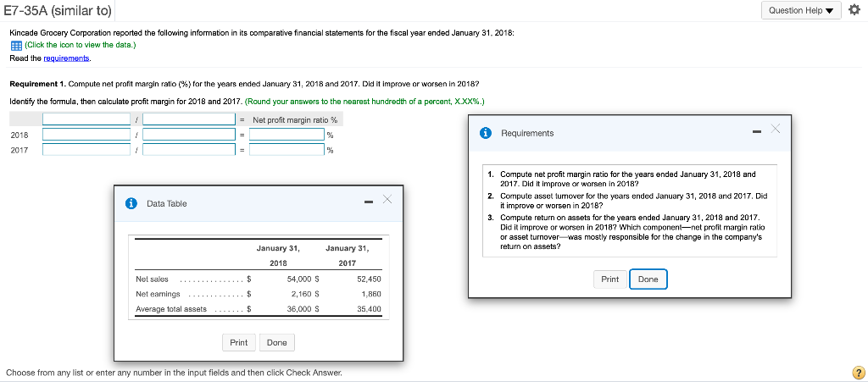
Task: Click Done in the Data Table popup
Action: click(277, 342)
